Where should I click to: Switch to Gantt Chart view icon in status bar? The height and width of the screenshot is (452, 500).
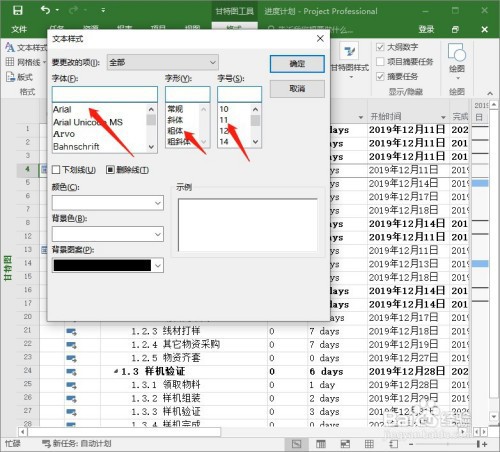click(296, 444)
